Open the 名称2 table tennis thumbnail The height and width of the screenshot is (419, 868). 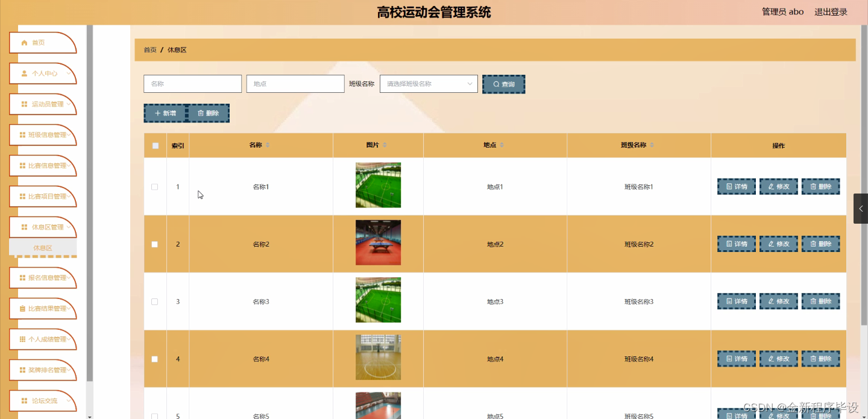pos(378,242)
